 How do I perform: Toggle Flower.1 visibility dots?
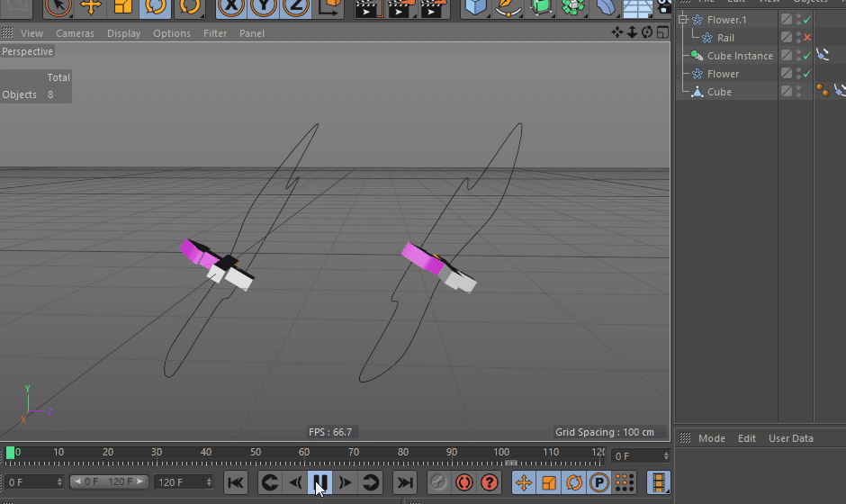pos(798,20)
